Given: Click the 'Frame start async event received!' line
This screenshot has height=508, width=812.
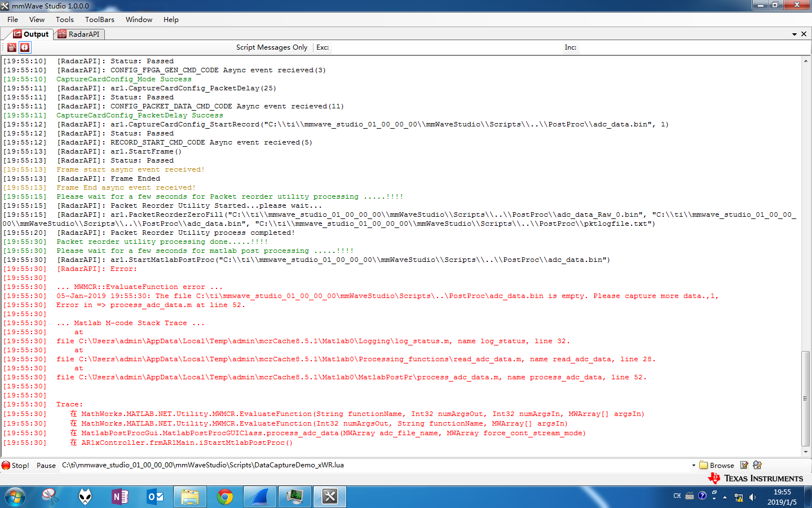Looking at the screenshot, I should (130, 169).
